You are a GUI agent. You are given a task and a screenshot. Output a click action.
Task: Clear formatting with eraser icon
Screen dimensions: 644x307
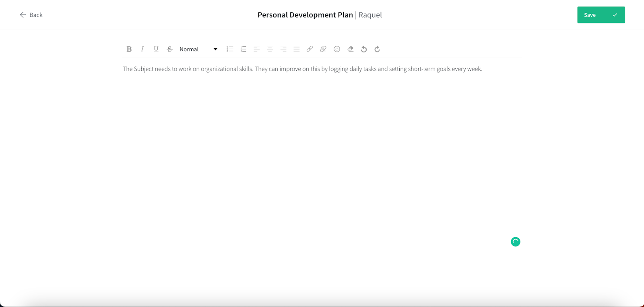(351, 49)
